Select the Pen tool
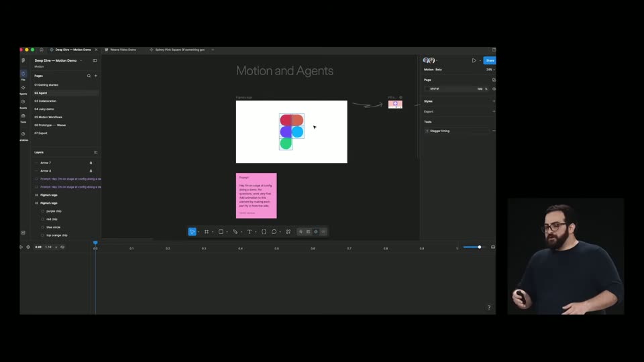 pos(235,232)
